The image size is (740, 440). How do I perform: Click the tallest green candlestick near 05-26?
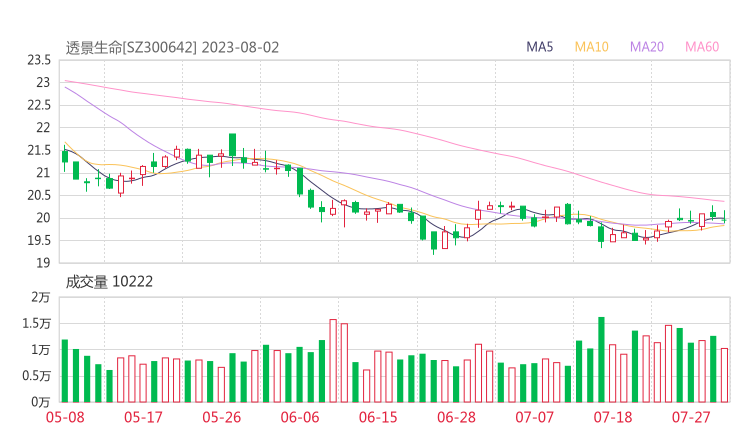(x=232, y=144)
